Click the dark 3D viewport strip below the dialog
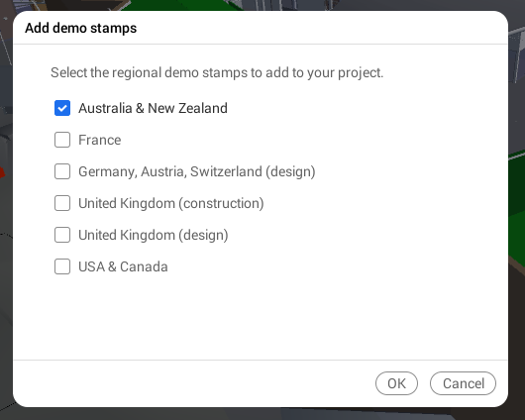525x420 pixels. 262,414
